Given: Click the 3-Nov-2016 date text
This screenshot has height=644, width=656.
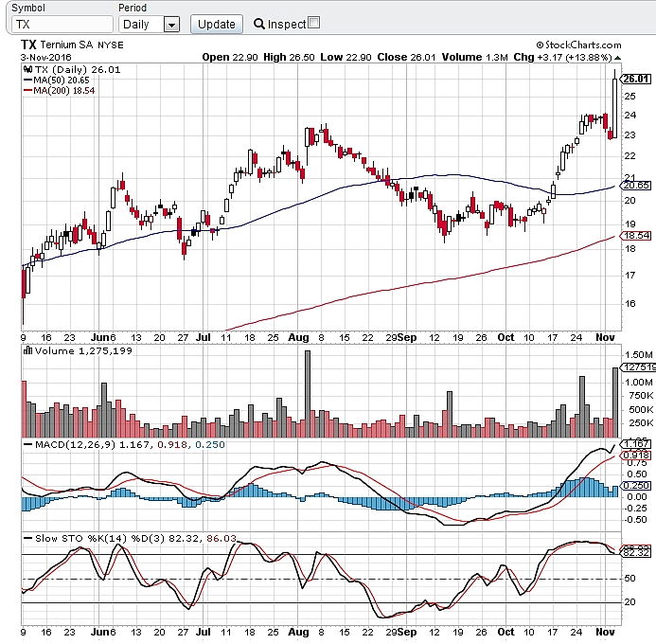Looking at the screenshot, I should pyautogui.click(x=46, y=58).
